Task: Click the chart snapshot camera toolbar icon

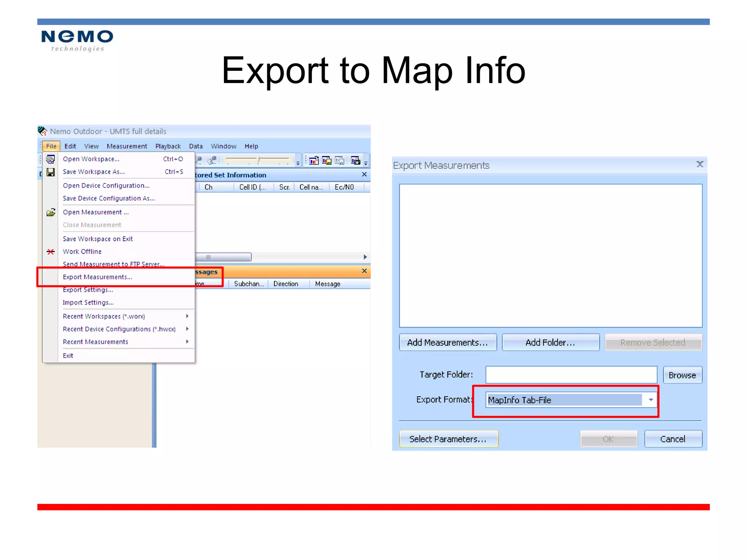Action: pos(356,160)
